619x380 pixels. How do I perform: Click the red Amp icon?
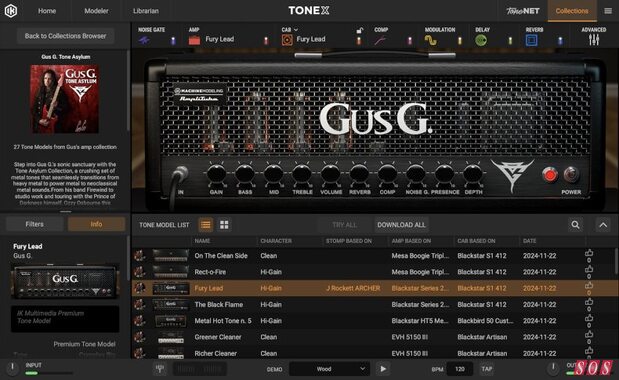(x=194, y=40)
